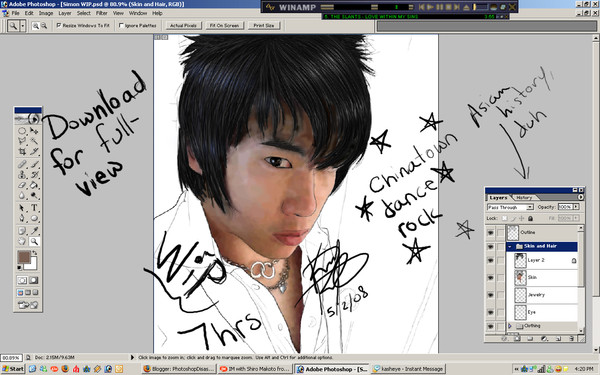The image size is (600, 375).
Task: Open the File menu
Action: [15, 13]
